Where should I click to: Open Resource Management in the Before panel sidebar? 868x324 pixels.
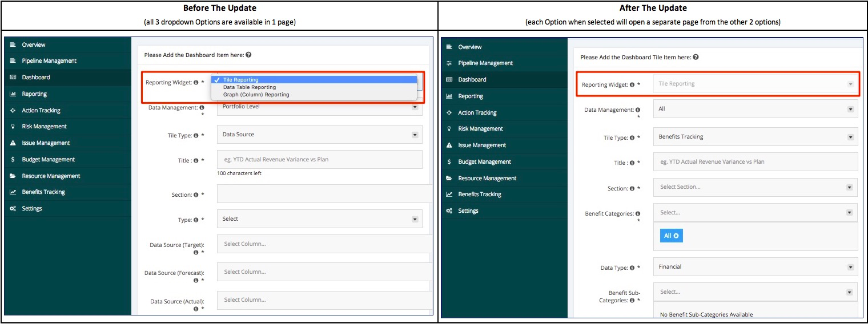tap(67, 176)
